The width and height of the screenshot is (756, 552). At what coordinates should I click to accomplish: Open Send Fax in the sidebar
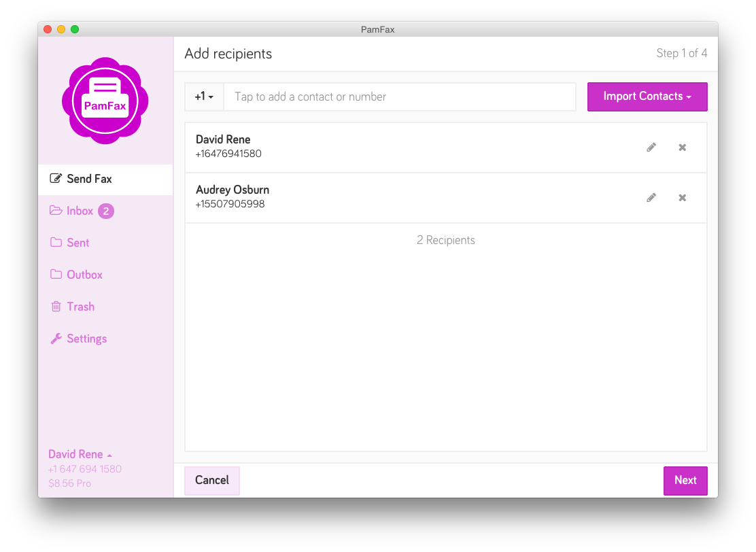click(105, 179)
